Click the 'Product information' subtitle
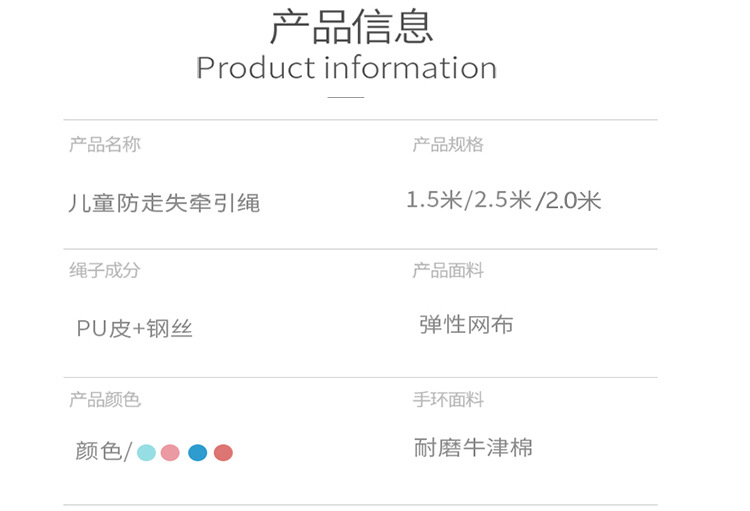This screenshot has height=511, width=750. pyautogui.click(x=346, y=68)
